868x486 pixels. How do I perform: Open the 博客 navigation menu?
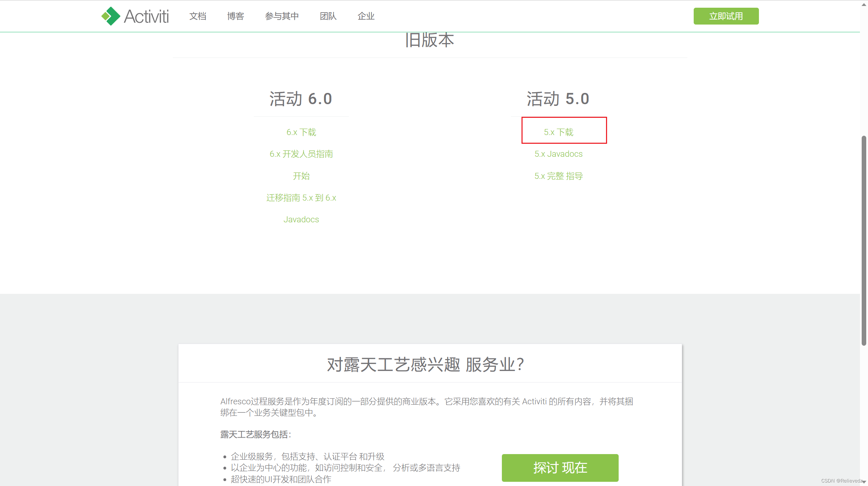[x=235, y=16]
